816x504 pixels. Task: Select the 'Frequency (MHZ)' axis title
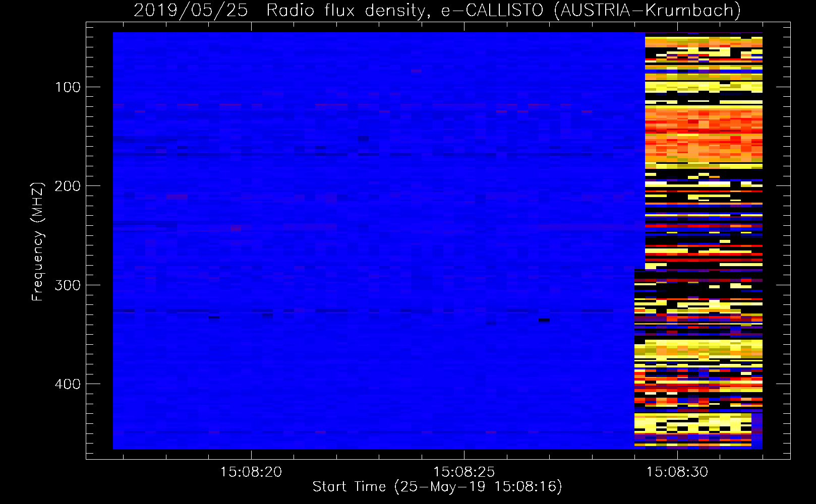pos(38,241)
